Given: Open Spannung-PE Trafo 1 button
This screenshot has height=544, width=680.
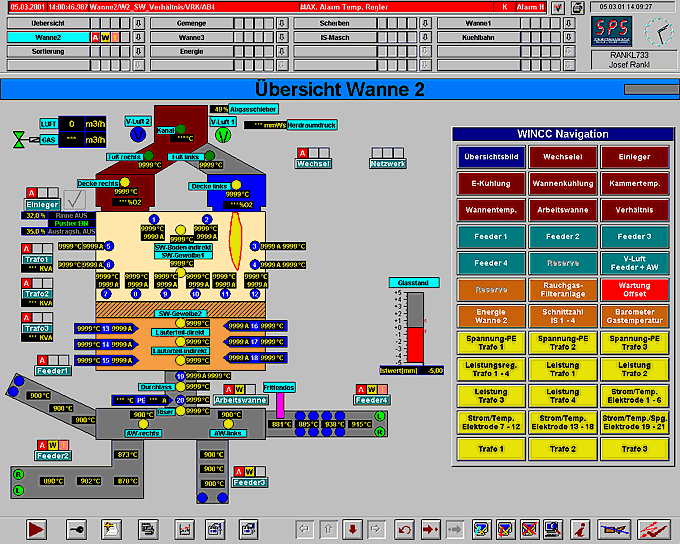Looking at the screenshot, I should [x=491, y=343].
